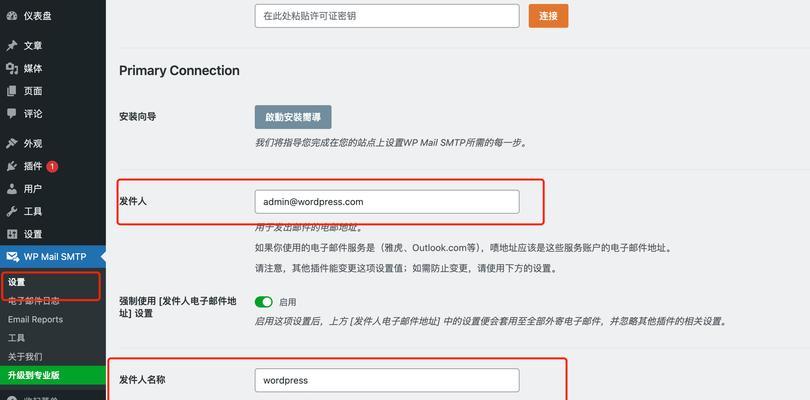Click the 啟動安裝嚮導 setup wizard button
The width and height of the screenshot is (810, 400).
click(x=293, y=117)
